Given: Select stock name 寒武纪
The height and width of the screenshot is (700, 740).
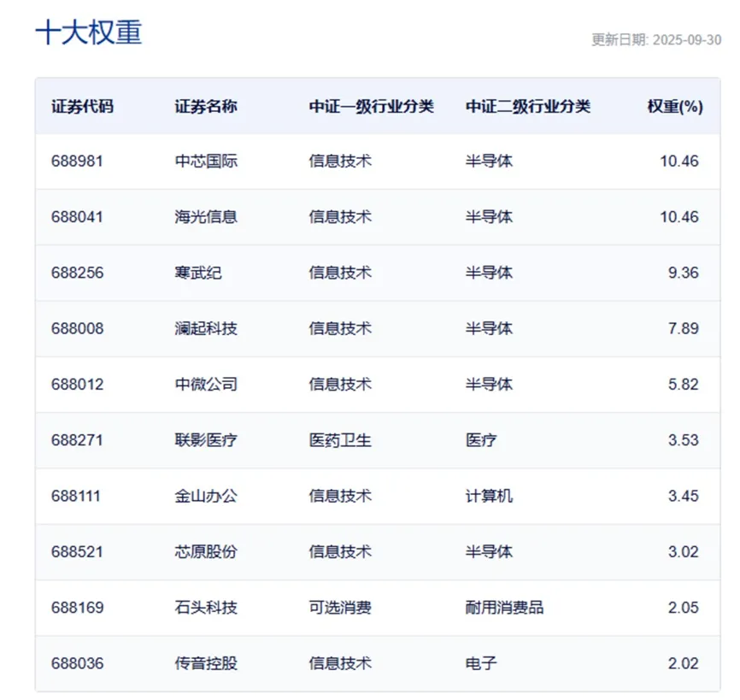Looking at the screenshot, I should (198, 273).
